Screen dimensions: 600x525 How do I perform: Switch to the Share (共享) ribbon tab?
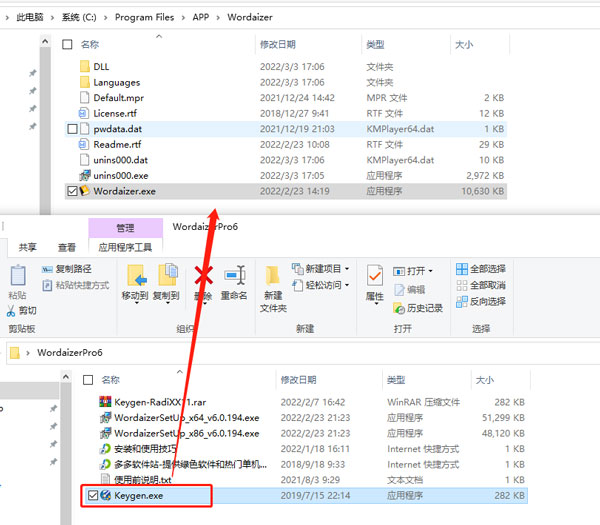28,247
